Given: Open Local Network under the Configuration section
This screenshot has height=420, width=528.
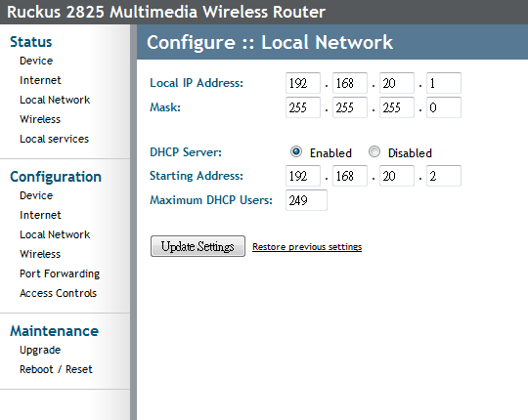Looking at the screenshot, I should coord(55,234).
